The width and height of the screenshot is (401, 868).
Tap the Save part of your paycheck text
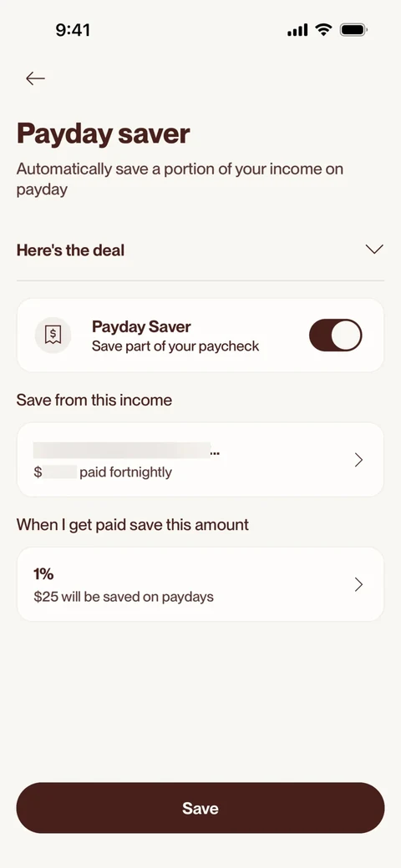click(x=175, y=346)
